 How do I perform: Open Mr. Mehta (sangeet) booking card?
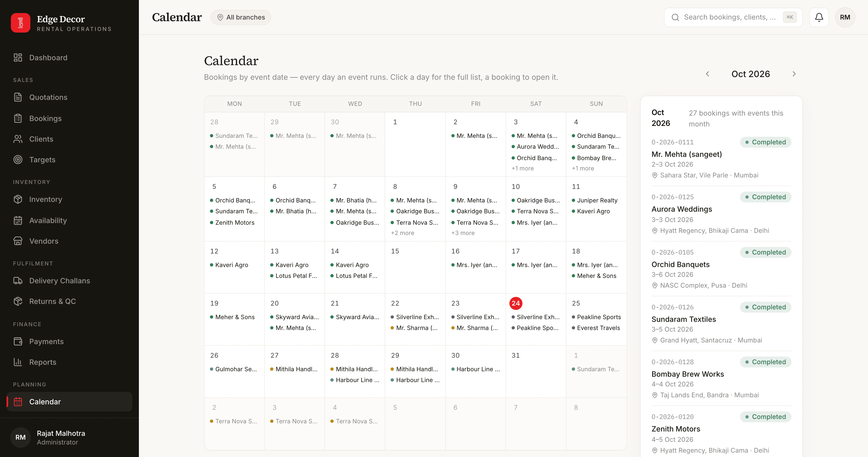[721, 158]
